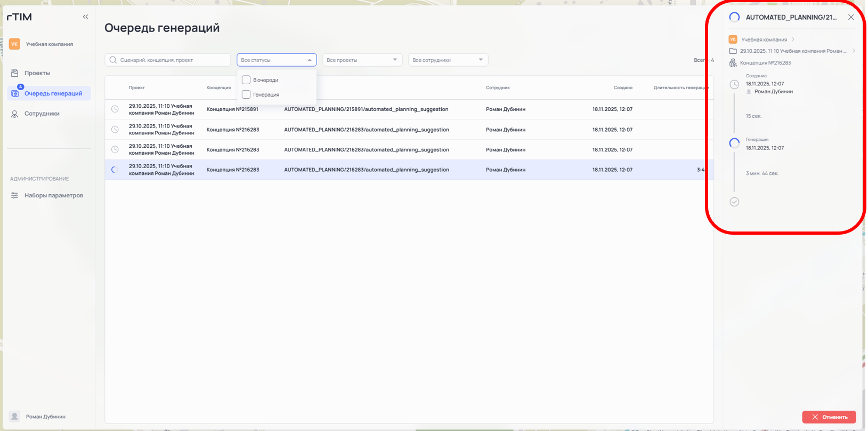868x431 pixels.
Task: Click the Проекты icon in sidebar
Action: pyautogui.click(x=15, y=73)
